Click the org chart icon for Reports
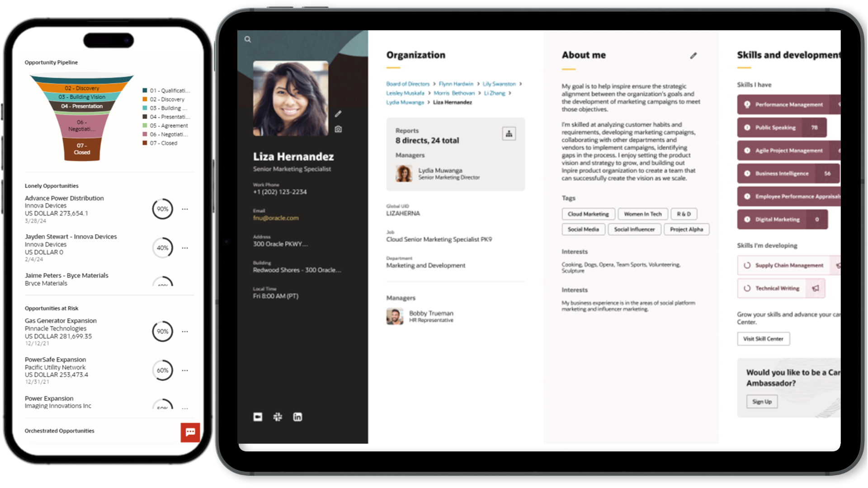The image size is (868, 488). 509,133
